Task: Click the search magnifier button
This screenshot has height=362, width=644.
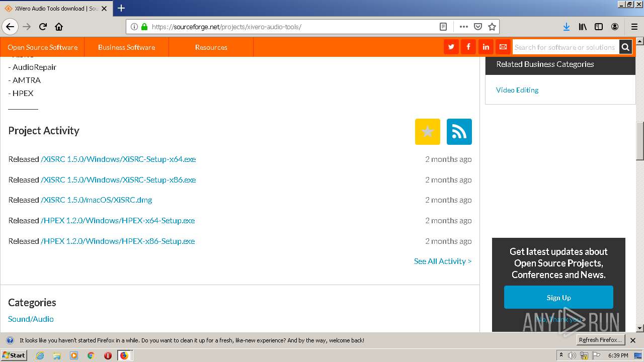Action: tap(625, 47)
